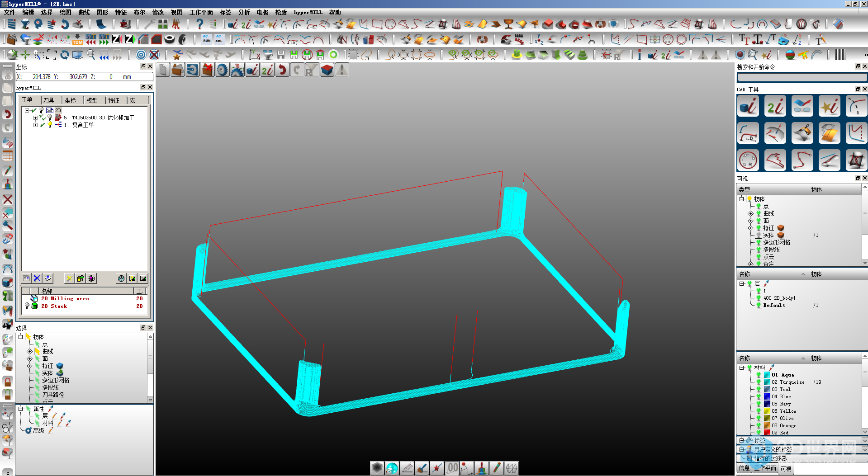
Task: Expand the 复合工单 tree node
Action: [35, 125]
